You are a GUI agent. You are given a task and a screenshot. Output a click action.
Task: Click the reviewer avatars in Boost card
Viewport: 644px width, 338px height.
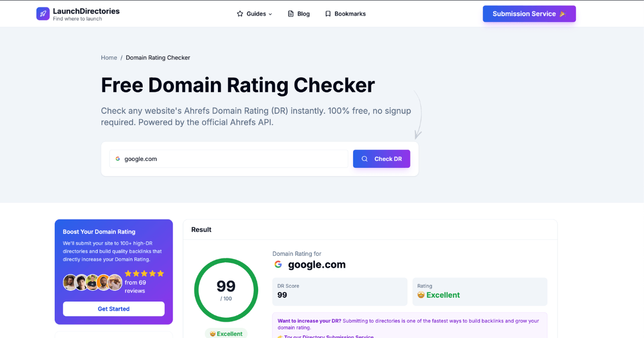(x=92, y=282)
